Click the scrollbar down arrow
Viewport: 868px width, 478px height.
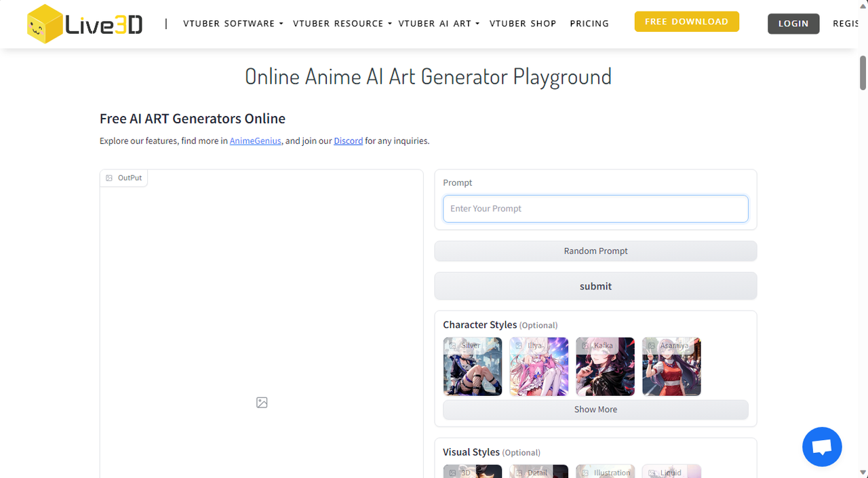click(x=863, y=472)
